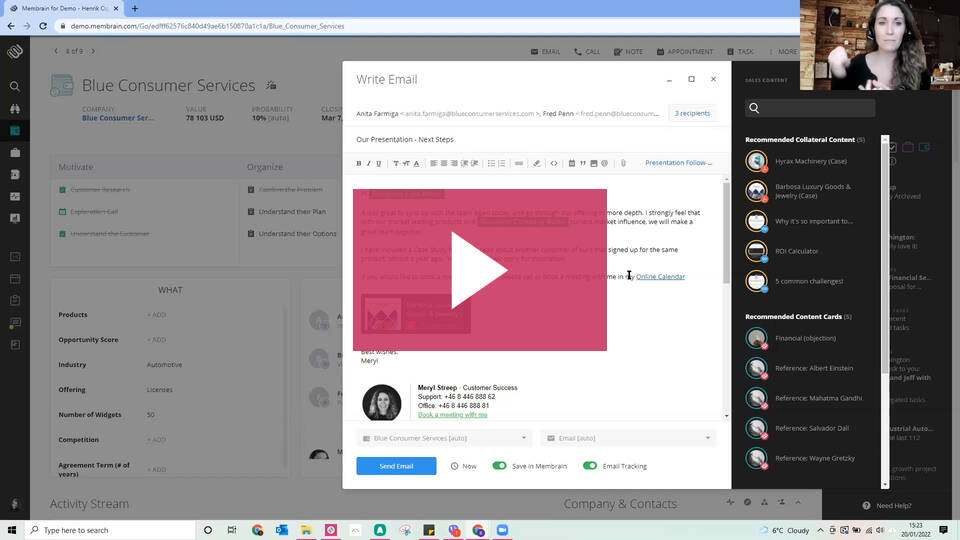This screenshot has width=960, height=540.
Task: Check the Understand their Options step
Action: [251, 234]
